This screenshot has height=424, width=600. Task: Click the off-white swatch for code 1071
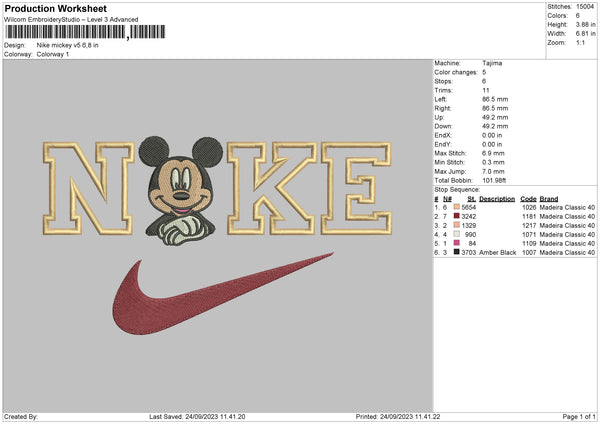(456, 234)
